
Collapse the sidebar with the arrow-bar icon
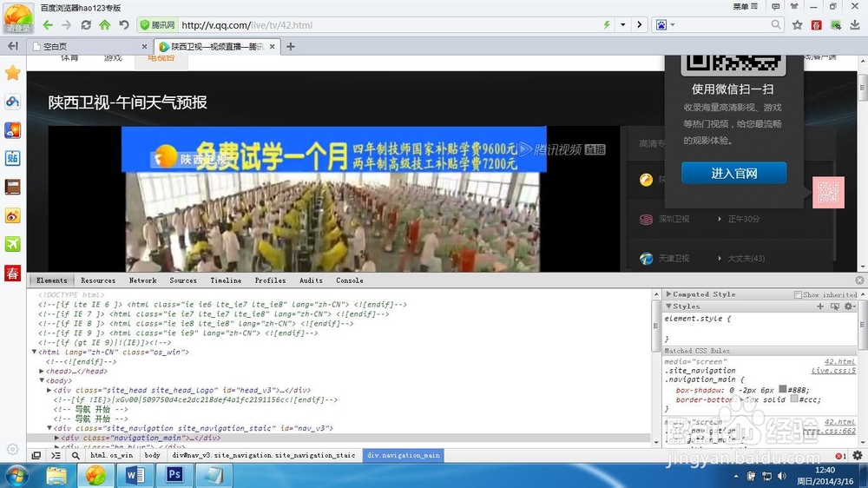pos(13,46)
